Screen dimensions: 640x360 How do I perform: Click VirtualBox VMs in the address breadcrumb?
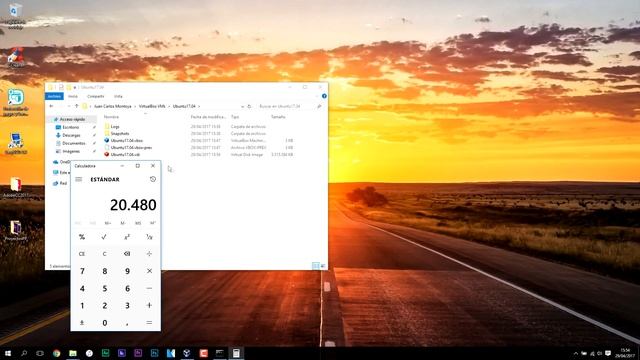point(152,106)
